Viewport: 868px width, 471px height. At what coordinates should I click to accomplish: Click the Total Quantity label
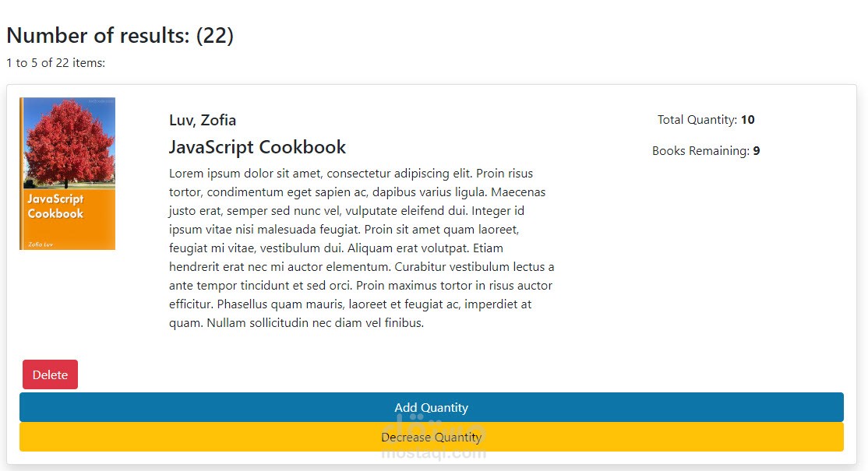[x=697, y=120]
